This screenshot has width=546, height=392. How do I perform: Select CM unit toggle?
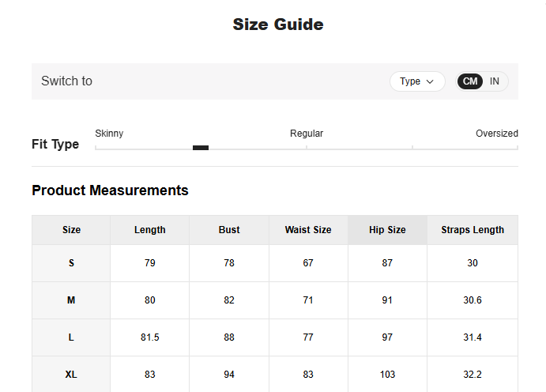470,81
